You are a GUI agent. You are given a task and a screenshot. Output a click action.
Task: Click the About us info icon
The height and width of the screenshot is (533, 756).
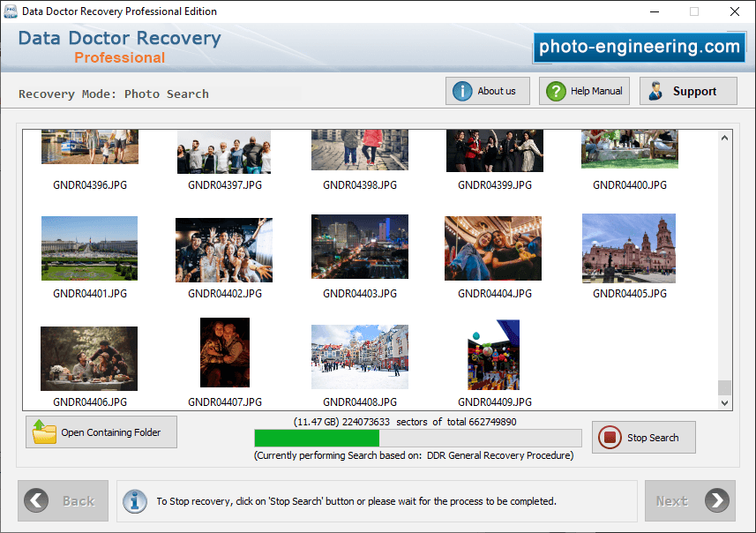[x=462, y=91]
